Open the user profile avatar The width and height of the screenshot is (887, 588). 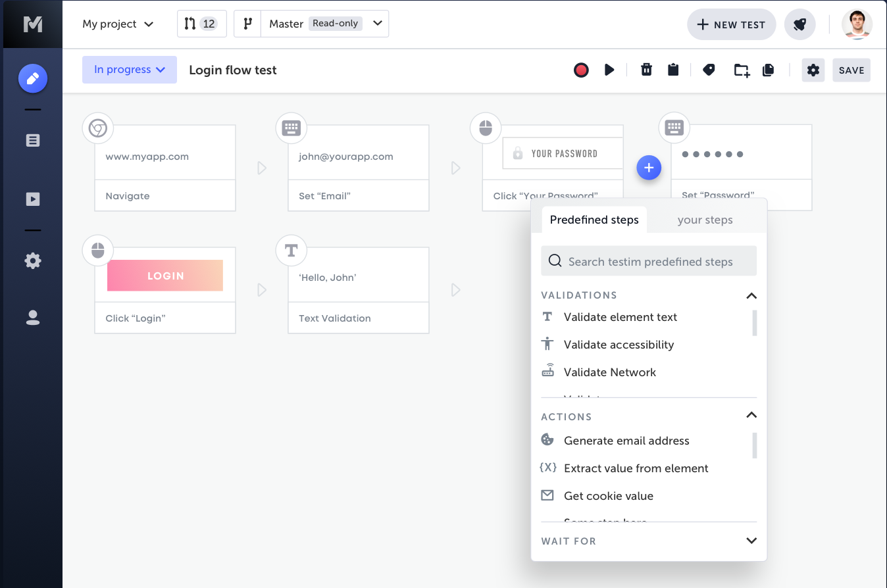(857, 24)
